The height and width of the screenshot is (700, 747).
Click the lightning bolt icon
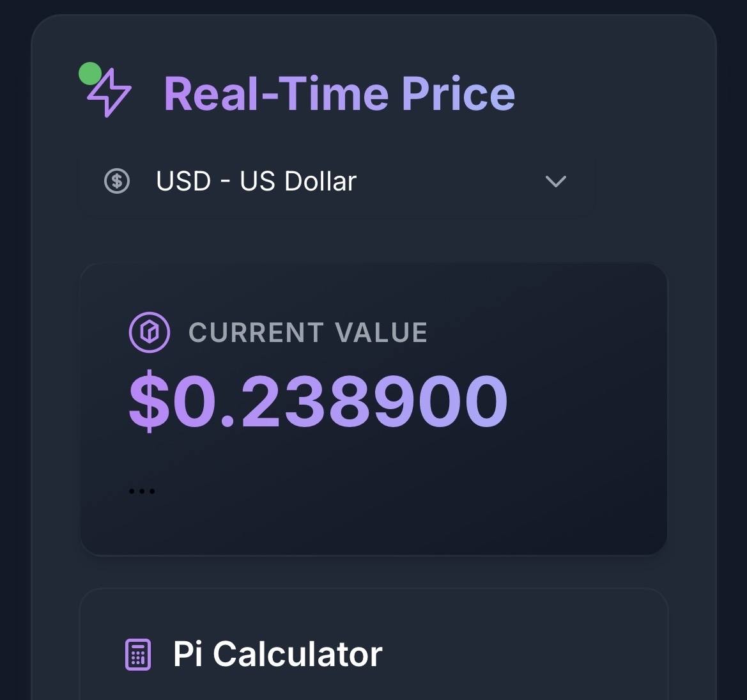click(x=110, y=94)
